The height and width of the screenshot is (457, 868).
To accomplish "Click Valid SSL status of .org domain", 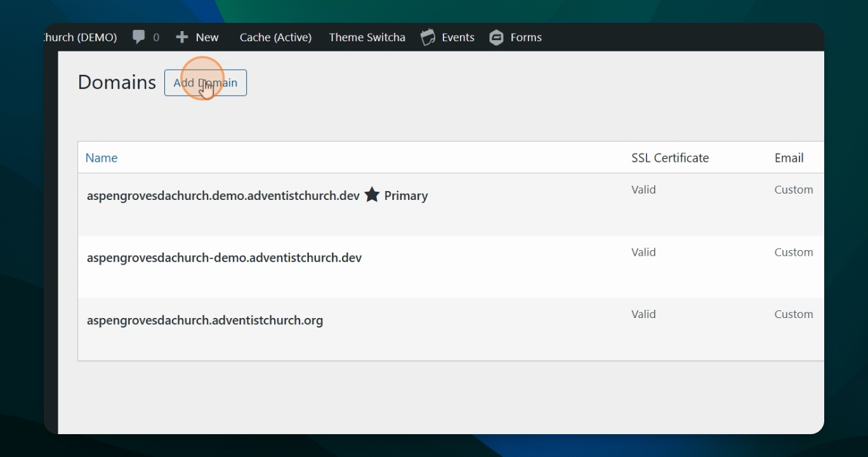I will (x=643, y=314).
